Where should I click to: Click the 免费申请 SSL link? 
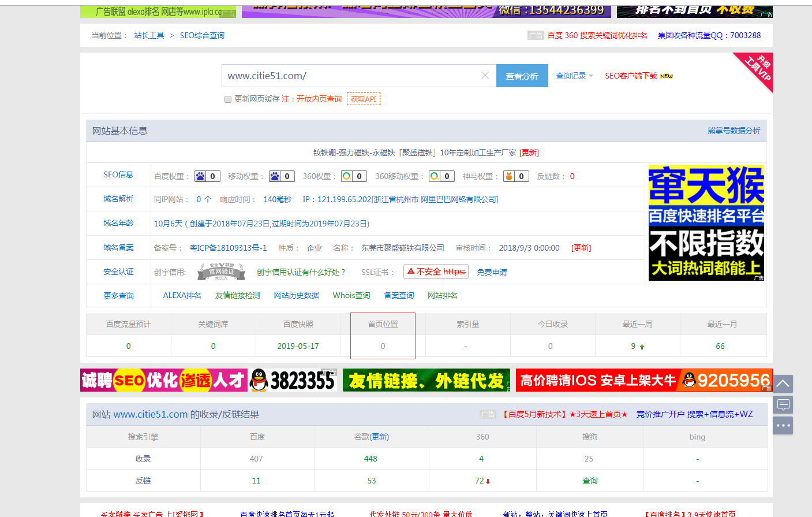(492, 272)
